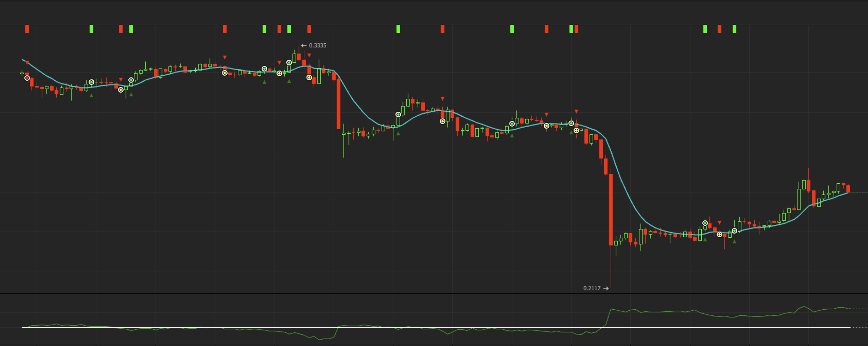
Task: Click the red down-triangle above the rightmost yellow marker
Action: click(719, 222)
